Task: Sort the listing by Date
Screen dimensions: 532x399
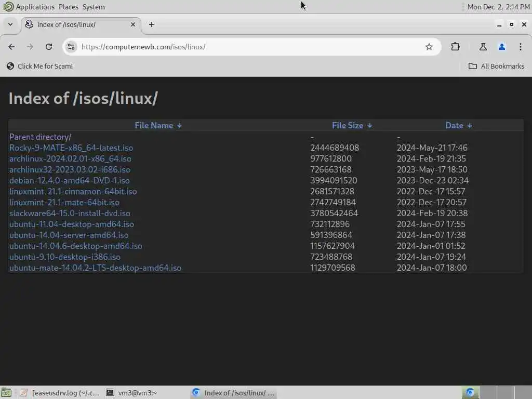Action: pos(458,126)
